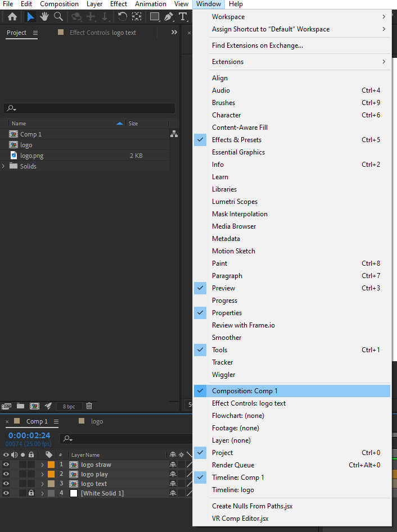397x532 pixels.
Task: Open the Composition menu in menu bar
Action: point(59,4)
